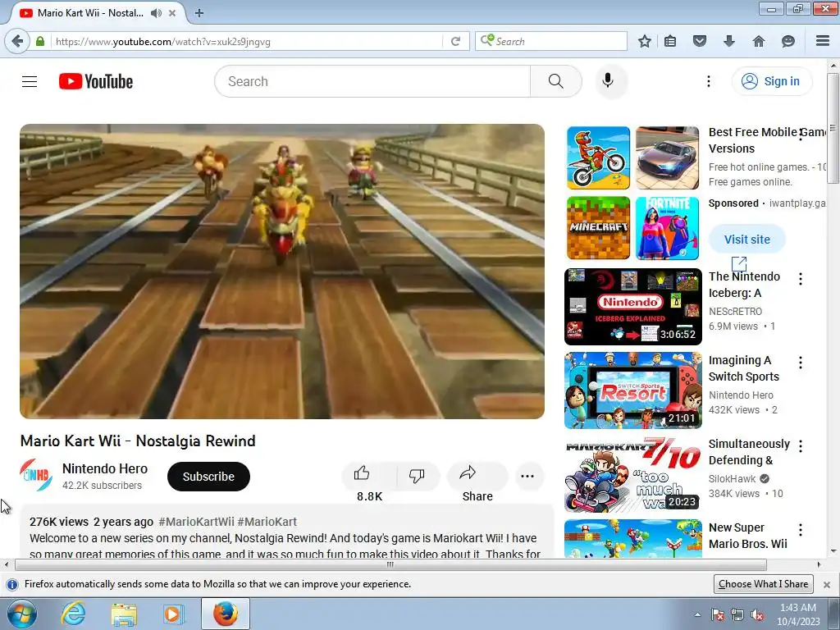The image size is (840, 630).
Task: Subscribe to Nintendo Hero channel
Action: pos(208,477)
